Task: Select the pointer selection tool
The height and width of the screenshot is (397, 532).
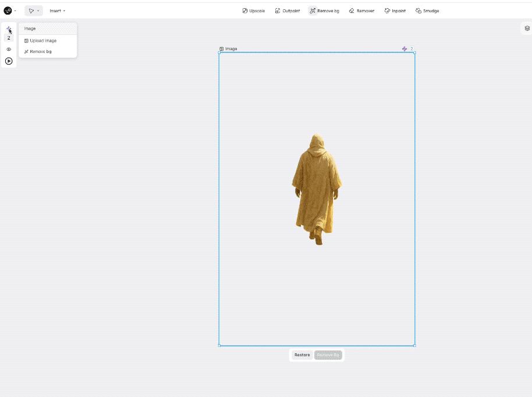Action: pyautogui.click(x=31, y=11)
